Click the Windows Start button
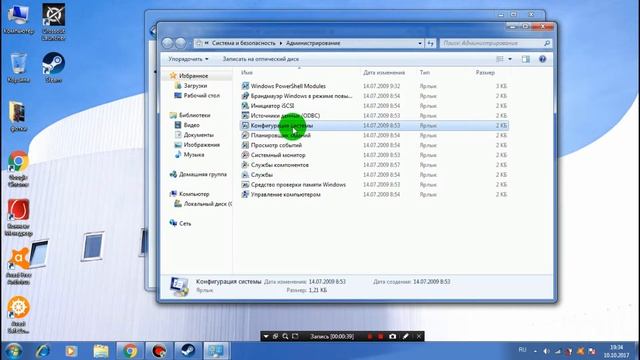640x360 pixels. point(13,351)
